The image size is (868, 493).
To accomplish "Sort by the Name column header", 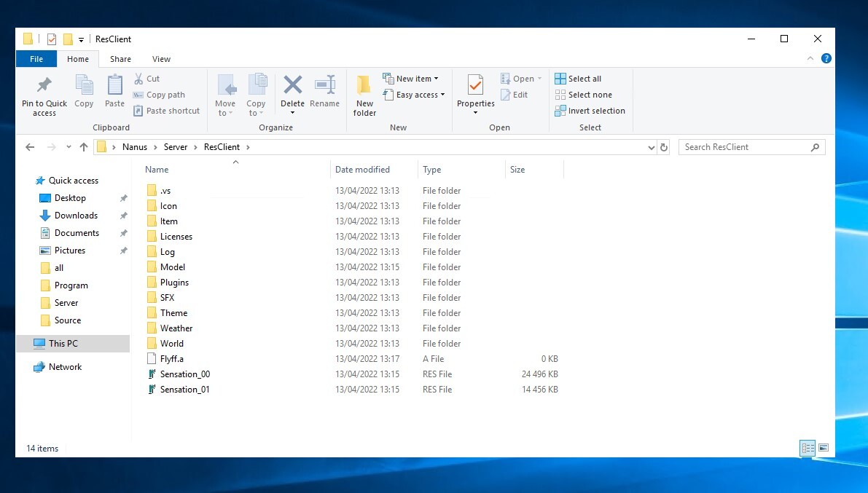I will click(157, 170).
